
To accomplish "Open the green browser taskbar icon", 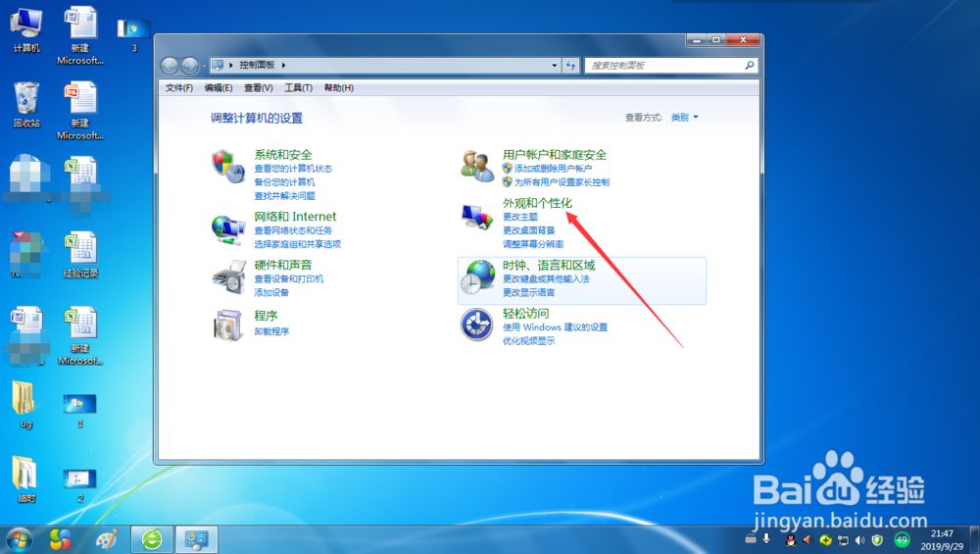I will pos(152,539).
